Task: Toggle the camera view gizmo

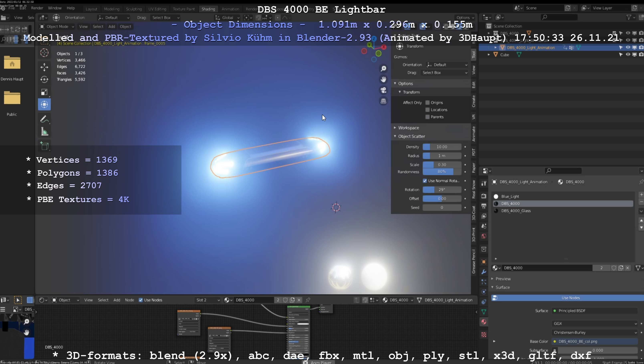Action: pos(383,90)
